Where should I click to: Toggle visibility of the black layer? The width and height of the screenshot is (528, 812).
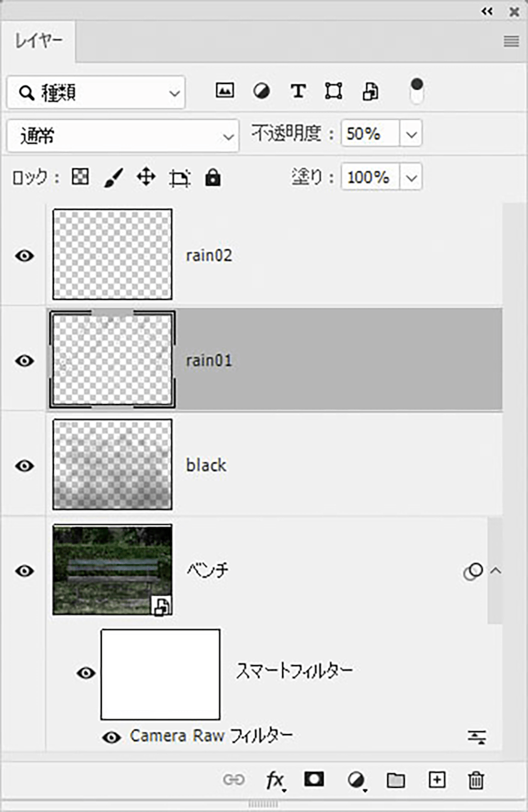coord(25,466)
